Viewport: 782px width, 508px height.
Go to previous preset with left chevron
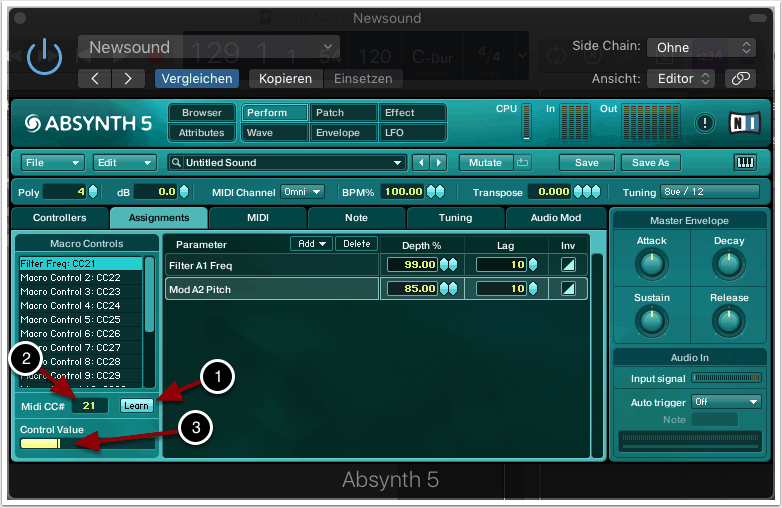(x=95, y=78)
